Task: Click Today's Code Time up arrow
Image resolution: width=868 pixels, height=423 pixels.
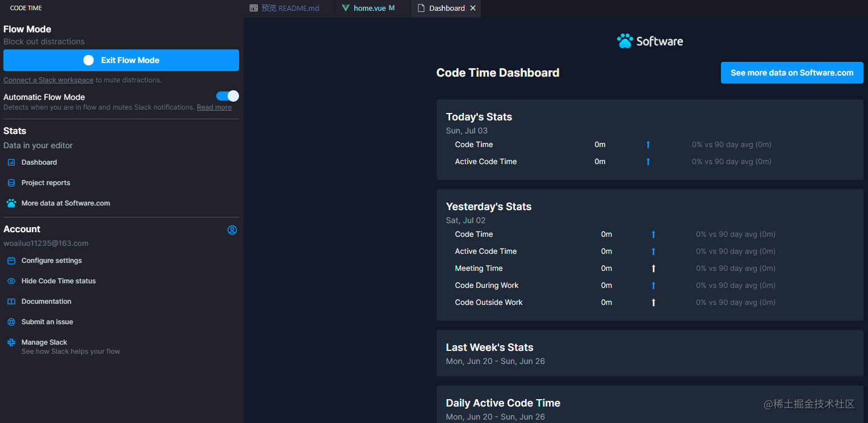Action: [x=648, y=145]
